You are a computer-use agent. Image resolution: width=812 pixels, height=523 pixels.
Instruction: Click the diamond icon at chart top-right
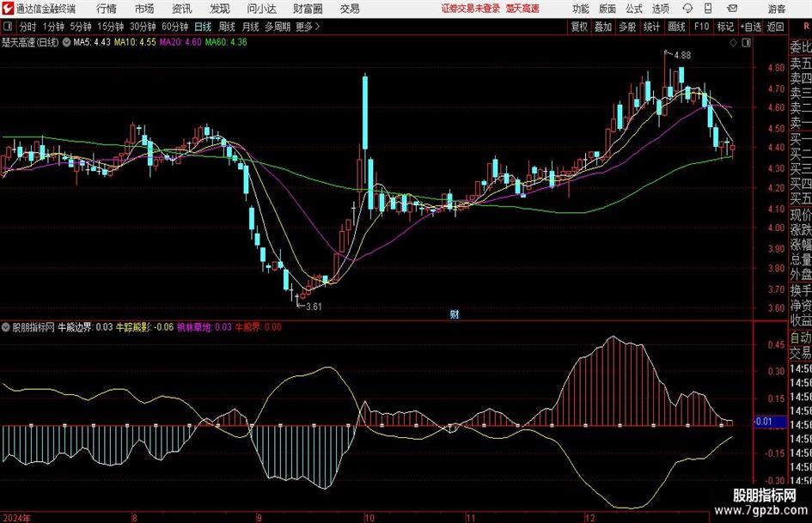[x=733, y=43]
